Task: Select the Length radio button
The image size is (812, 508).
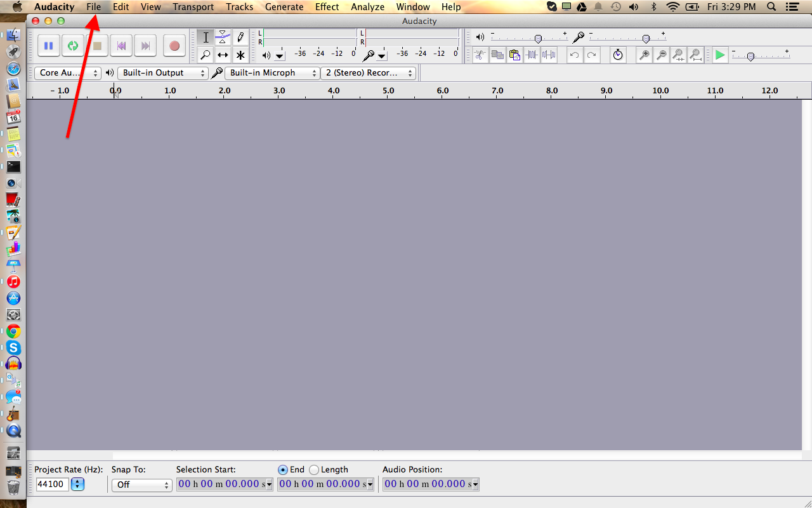Action: 314,470
